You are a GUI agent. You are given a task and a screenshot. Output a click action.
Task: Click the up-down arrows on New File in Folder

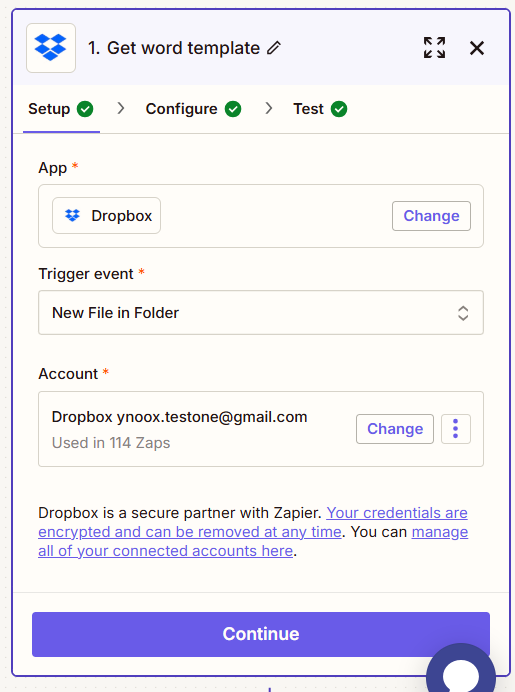(x=462, y=313)
